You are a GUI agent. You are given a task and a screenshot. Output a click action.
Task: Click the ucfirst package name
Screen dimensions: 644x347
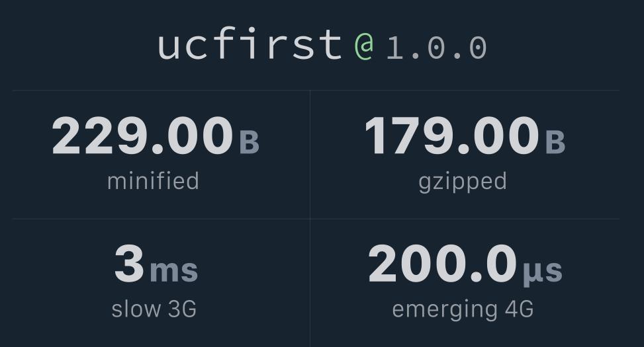pos(250,45)
